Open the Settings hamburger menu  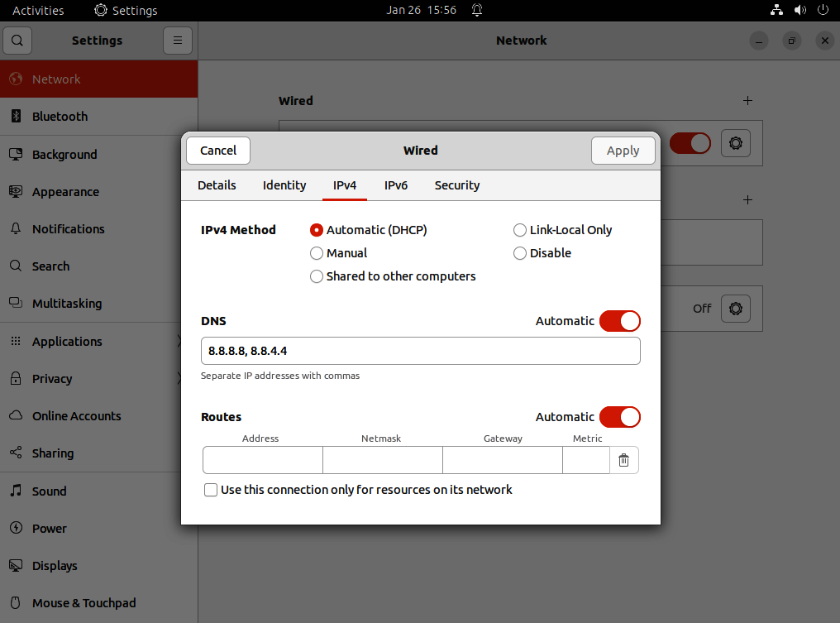[178, 40]
